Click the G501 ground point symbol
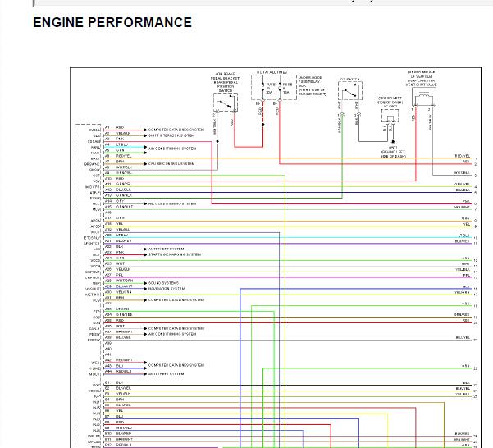 tap(393, 142)
